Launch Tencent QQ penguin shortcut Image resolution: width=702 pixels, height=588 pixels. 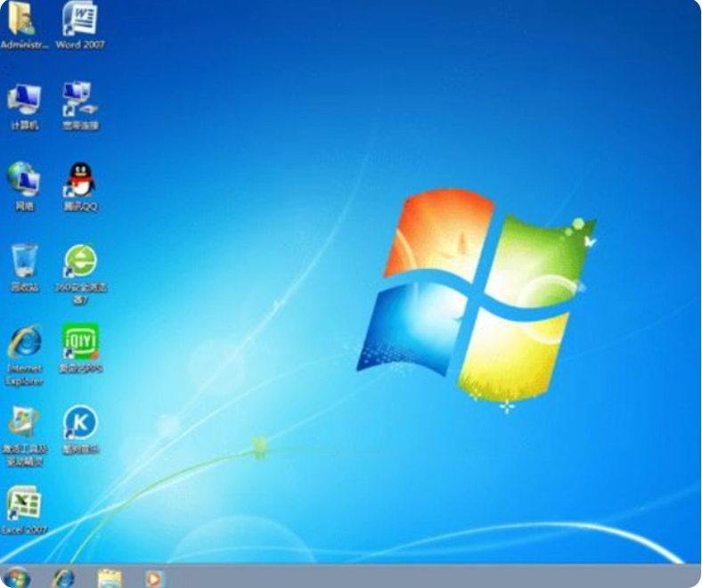coord(80,180)
